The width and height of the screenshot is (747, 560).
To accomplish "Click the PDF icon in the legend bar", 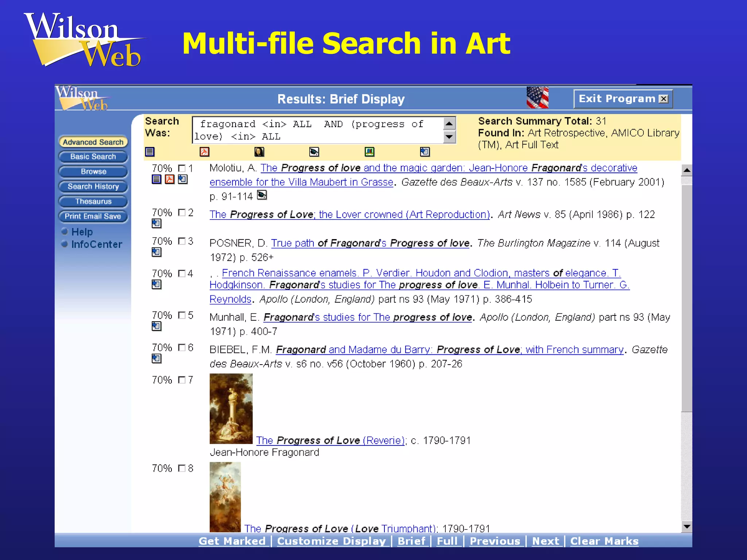I will pyautogui.click(x=205, y=152).
